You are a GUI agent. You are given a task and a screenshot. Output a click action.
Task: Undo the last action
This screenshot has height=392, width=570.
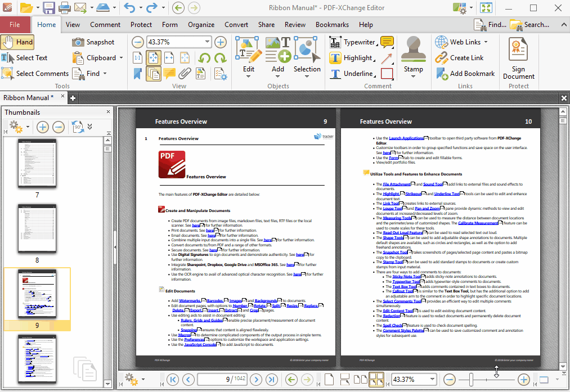pyautogui.click(x=129, y=8)
